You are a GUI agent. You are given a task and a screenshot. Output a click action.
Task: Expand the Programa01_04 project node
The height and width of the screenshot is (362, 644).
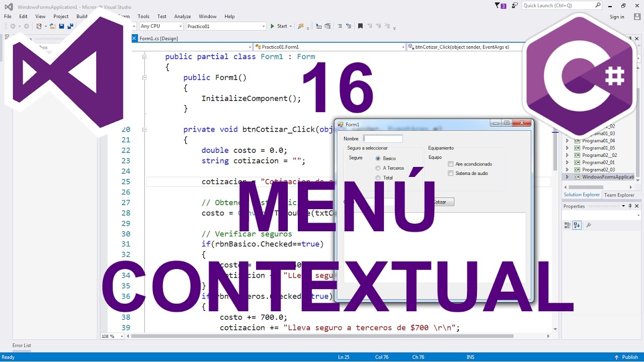567,141
